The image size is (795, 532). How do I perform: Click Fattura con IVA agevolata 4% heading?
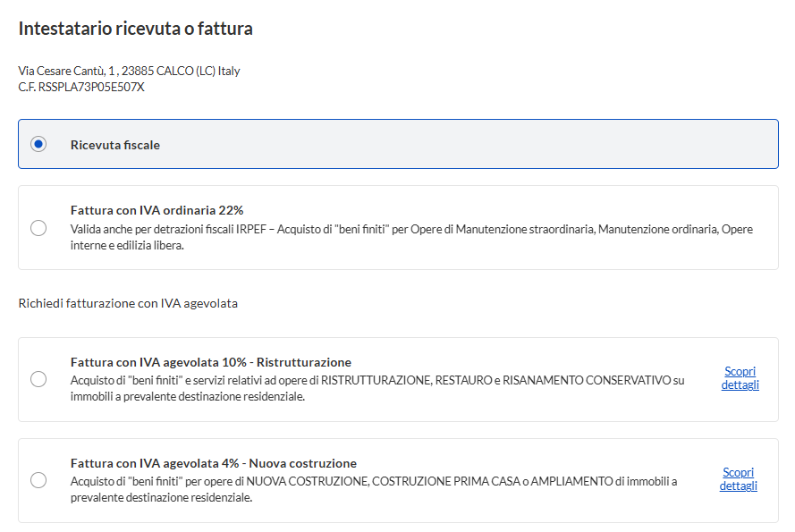tap(214, 463)
